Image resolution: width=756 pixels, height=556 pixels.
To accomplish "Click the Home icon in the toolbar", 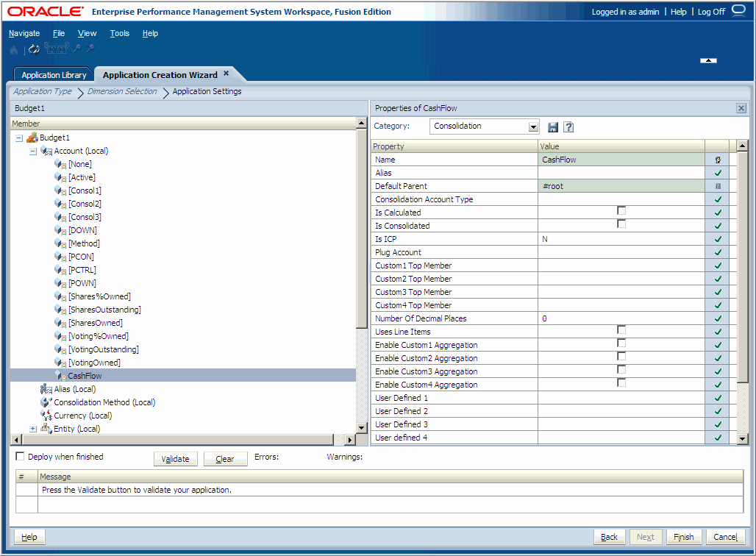I will pos(13,49).
